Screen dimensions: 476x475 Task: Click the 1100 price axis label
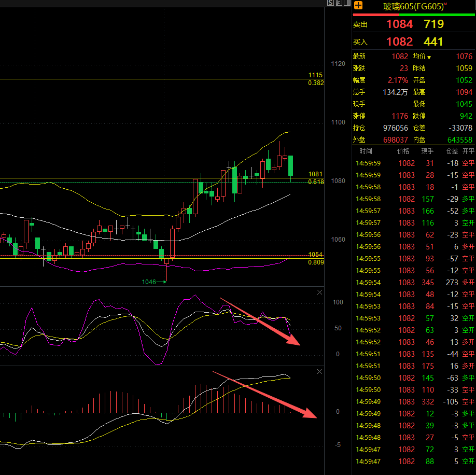click(x=338, y=122)
